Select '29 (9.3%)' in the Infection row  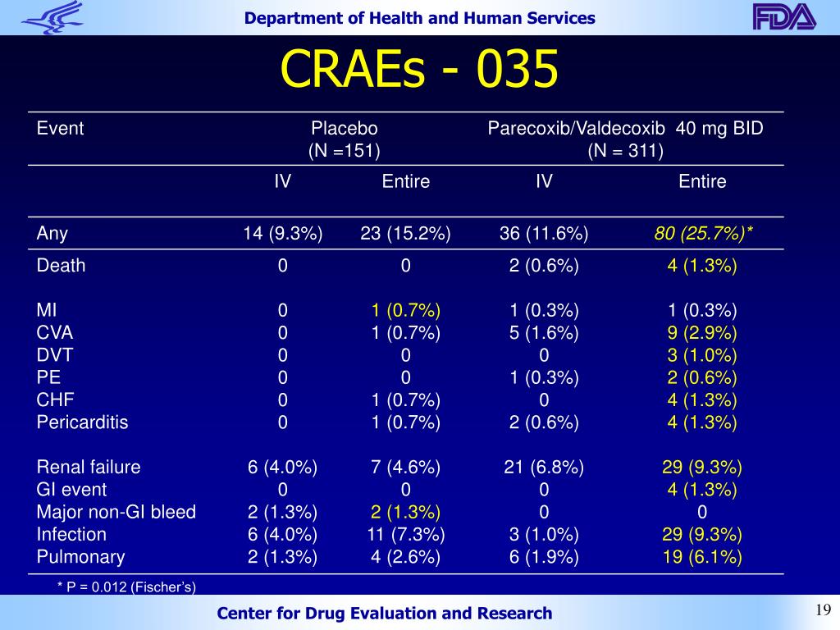702,535
